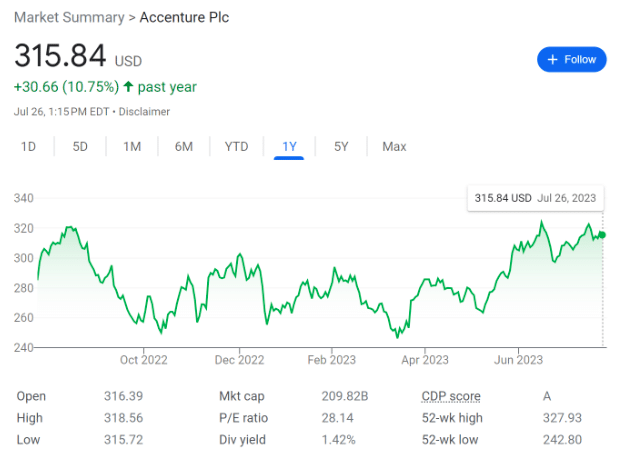Screen dimensions: 639x467
Task: Show the Max time range
Action: (x=394, y=147)
